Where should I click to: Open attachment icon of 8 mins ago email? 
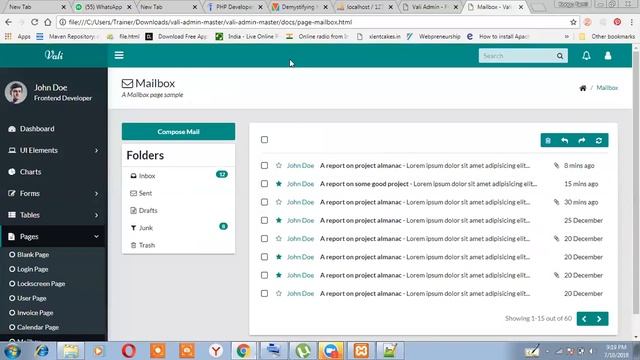point(556,165)
